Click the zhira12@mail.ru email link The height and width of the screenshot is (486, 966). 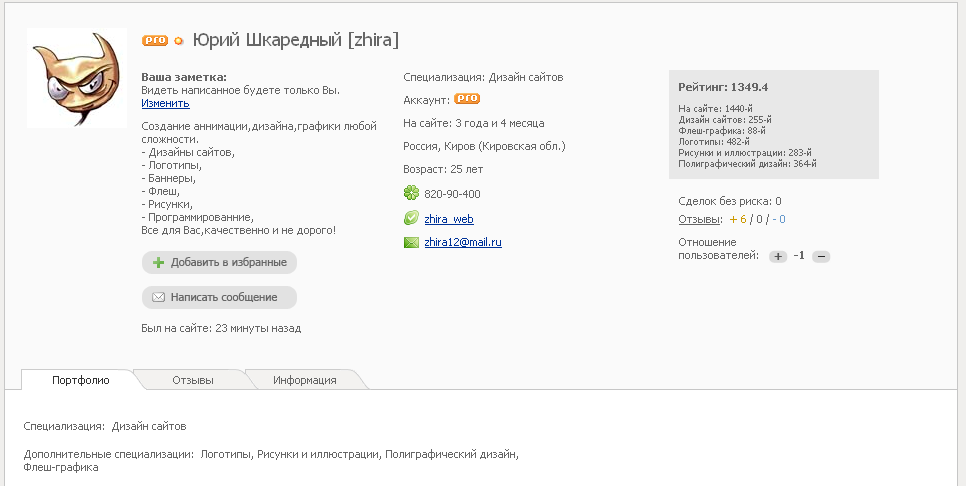coord(463,242)
